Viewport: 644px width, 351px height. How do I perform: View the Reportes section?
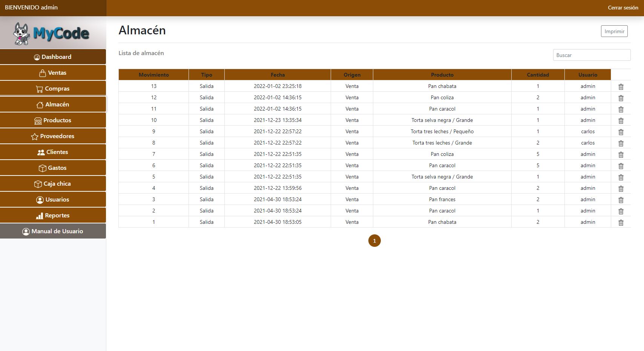(53, 216)
